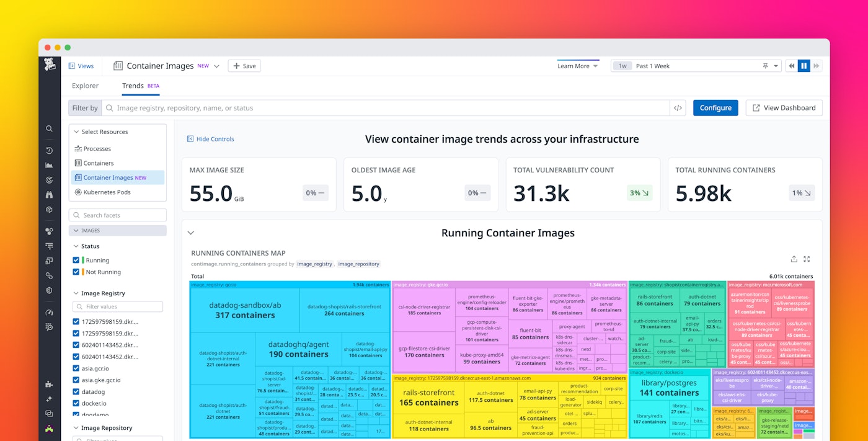868x441 pixels.
Task: Click the clock history icon in the sidebar
Action: pos(50,150)
